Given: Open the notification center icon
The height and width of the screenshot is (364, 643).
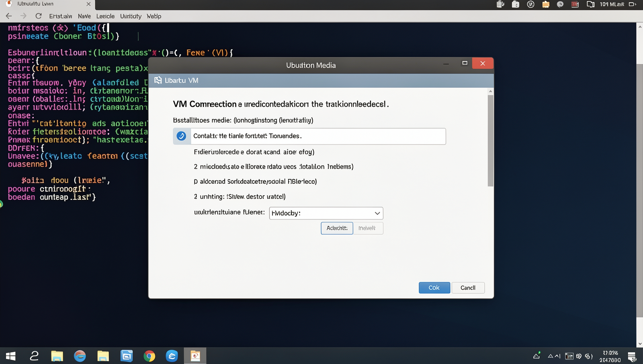Looking at the screenshot, I should (632, 356).
